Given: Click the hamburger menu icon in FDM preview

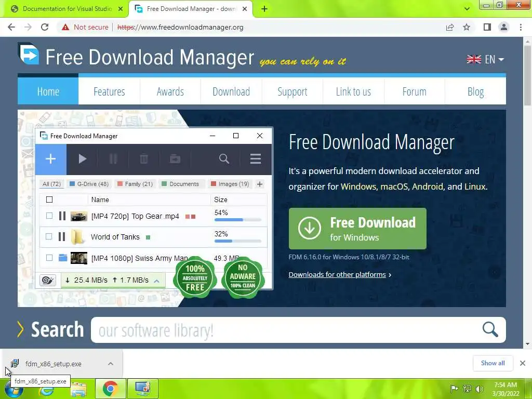Looking at the screenshot, I should click(x=256, y=159).
